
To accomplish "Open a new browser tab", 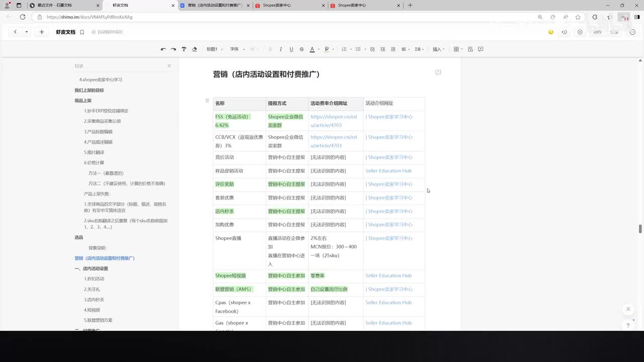I will coord(410,5).
